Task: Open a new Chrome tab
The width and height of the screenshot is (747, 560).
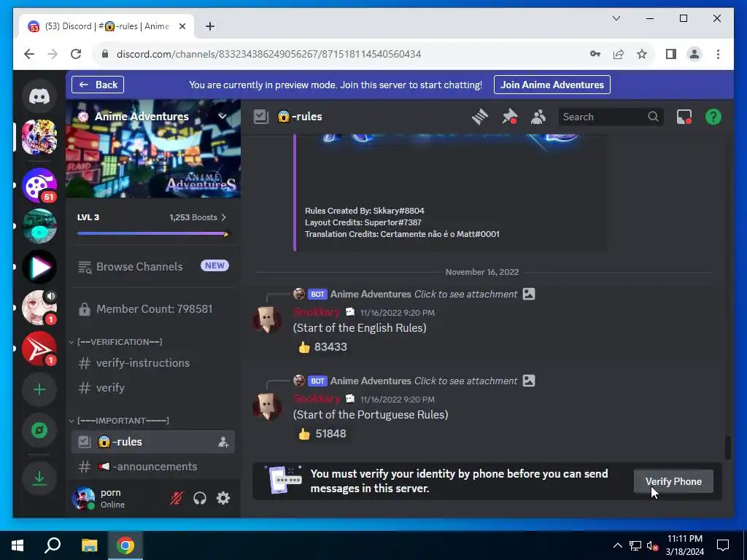Action: 210,26
